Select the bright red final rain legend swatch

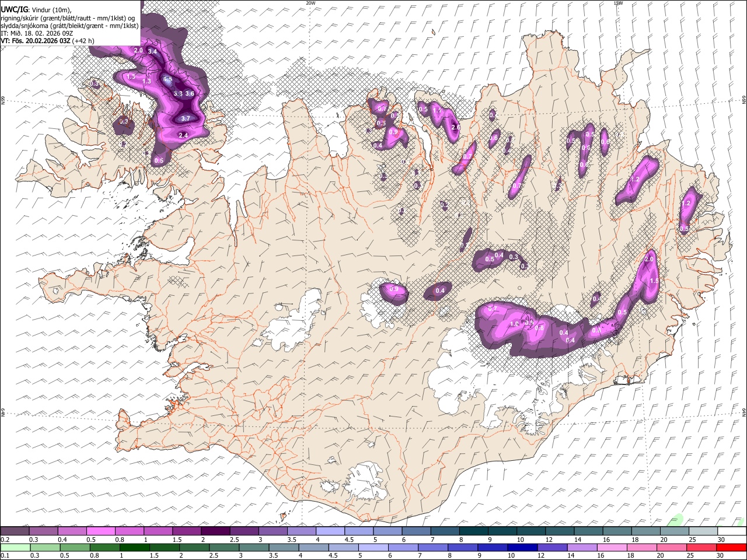click(731, 548)
